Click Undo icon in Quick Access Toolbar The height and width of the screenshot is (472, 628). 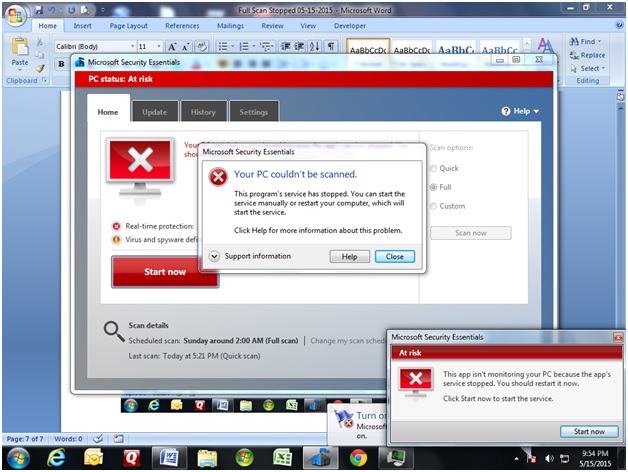pos(52,10)
